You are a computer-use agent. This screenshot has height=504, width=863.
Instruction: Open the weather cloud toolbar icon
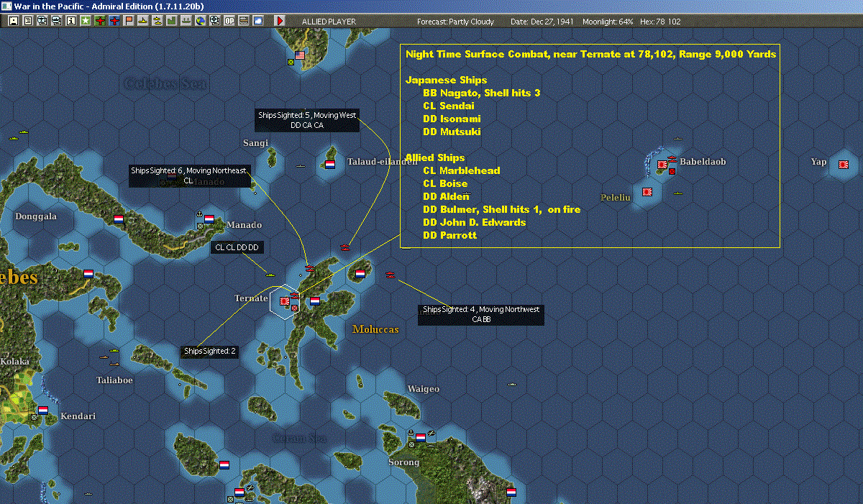257,21
